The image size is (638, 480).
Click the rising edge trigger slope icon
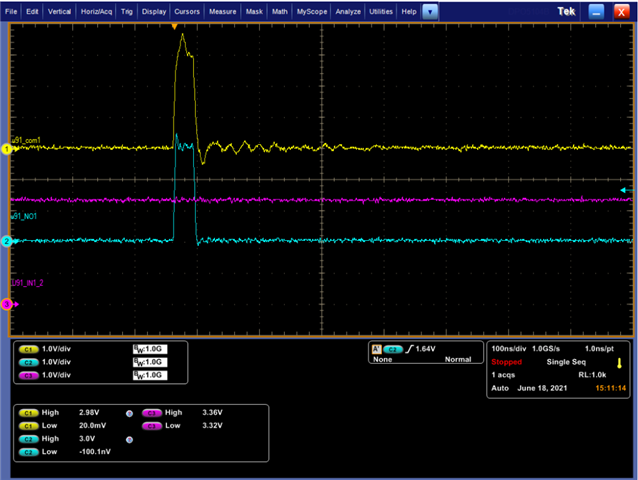coord(409,349)
